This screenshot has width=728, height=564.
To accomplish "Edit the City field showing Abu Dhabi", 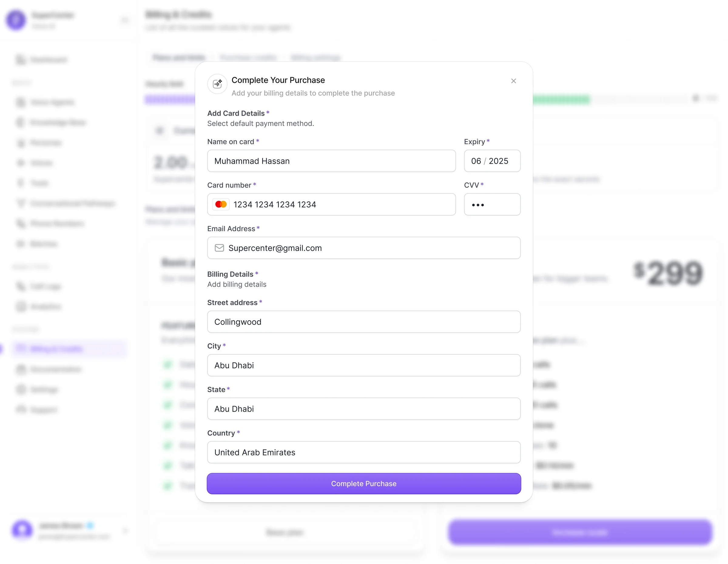I will 364,365.
